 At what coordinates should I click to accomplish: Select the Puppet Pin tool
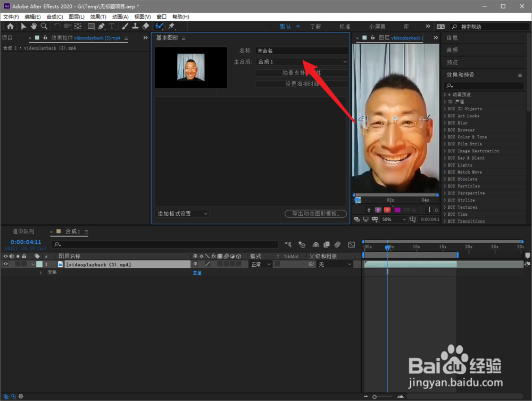(171, 26)
